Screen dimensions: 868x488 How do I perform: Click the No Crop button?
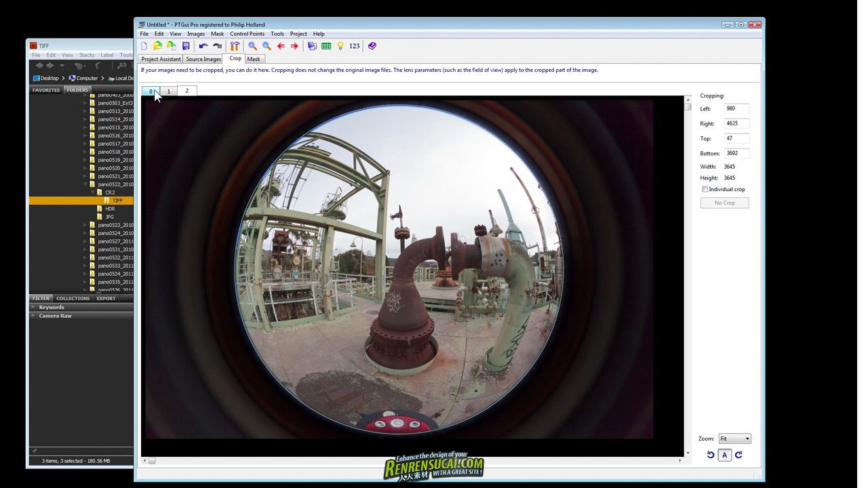click(x=724, y=203)
